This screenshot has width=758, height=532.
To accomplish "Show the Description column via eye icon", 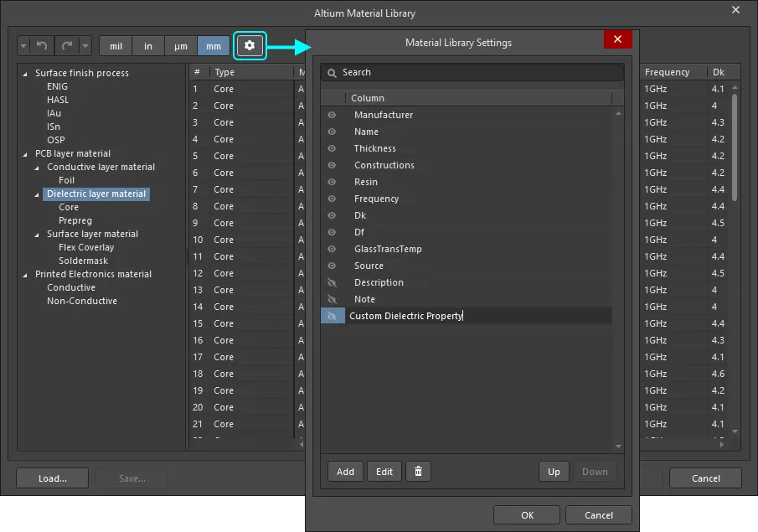I will 333,282.
